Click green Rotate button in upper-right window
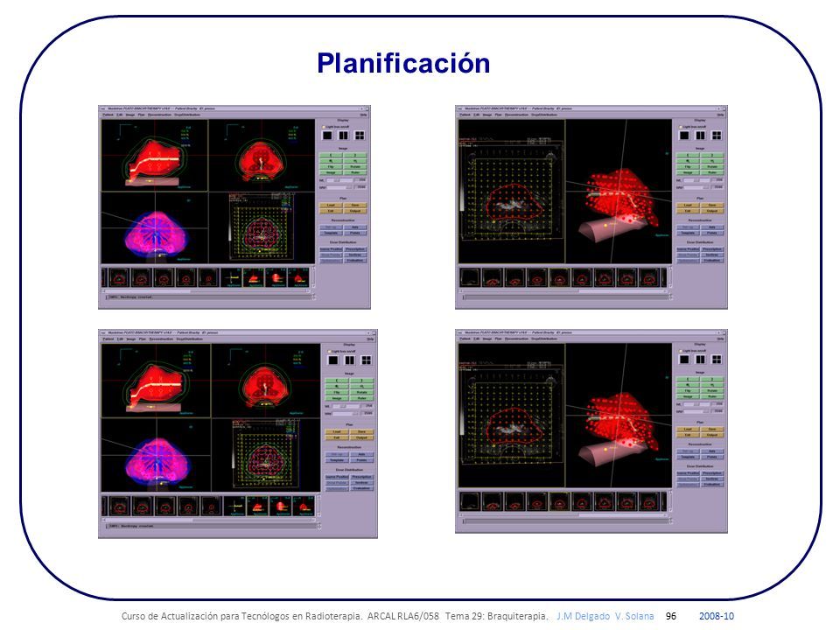Viewport: 840px width, 630px height. [x=712, y=166]
